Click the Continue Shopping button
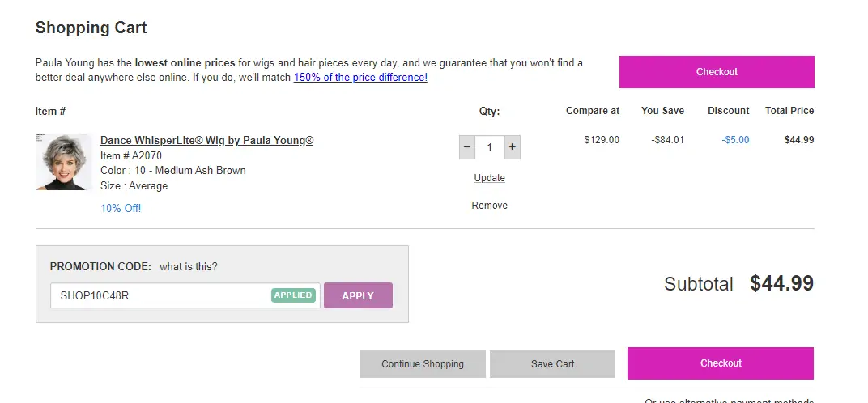The height and width of the screenshot is (403, 868). (423, 364)
